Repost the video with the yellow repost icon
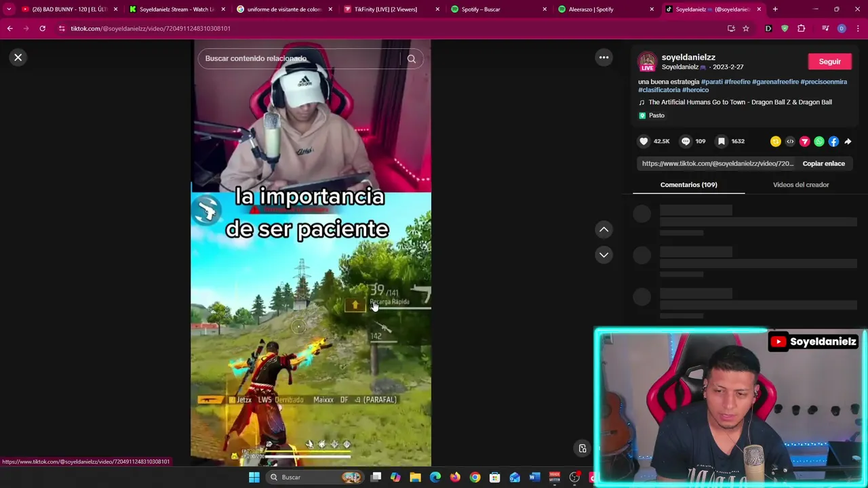 click(775, 142)
